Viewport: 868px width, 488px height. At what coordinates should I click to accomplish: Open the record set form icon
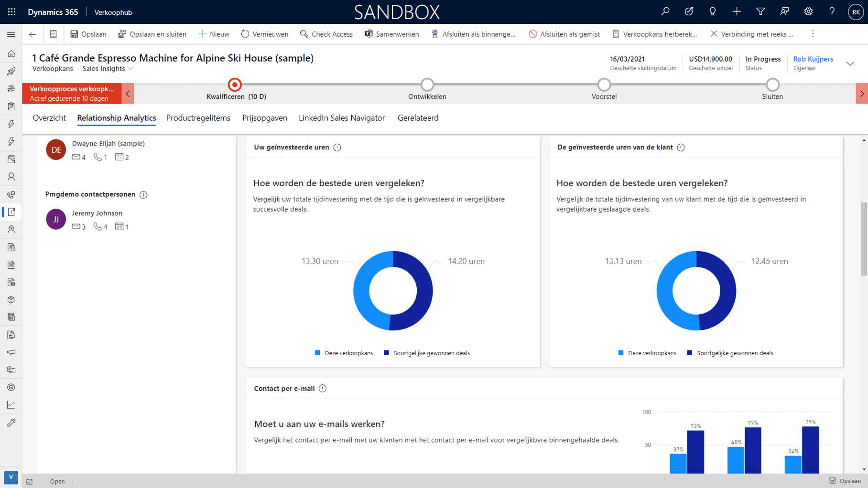click(53, 34)
